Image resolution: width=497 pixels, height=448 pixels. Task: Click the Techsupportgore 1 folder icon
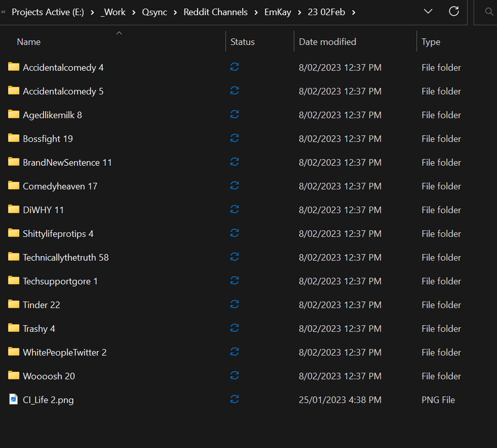click(14, 281)
